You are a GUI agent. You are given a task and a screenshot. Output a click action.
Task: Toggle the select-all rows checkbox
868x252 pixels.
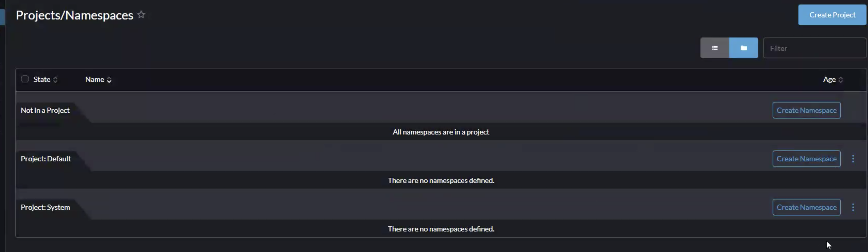(25, 78)
